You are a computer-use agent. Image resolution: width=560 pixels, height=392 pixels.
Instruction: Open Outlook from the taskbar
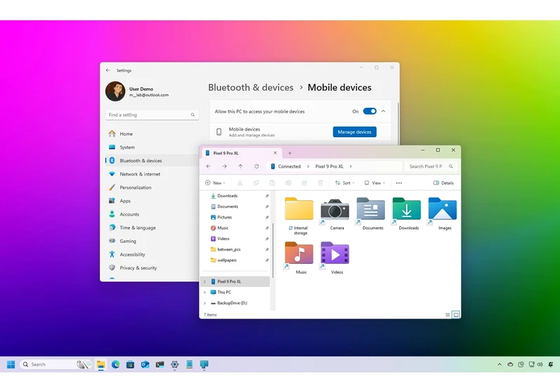coord(145,365)
